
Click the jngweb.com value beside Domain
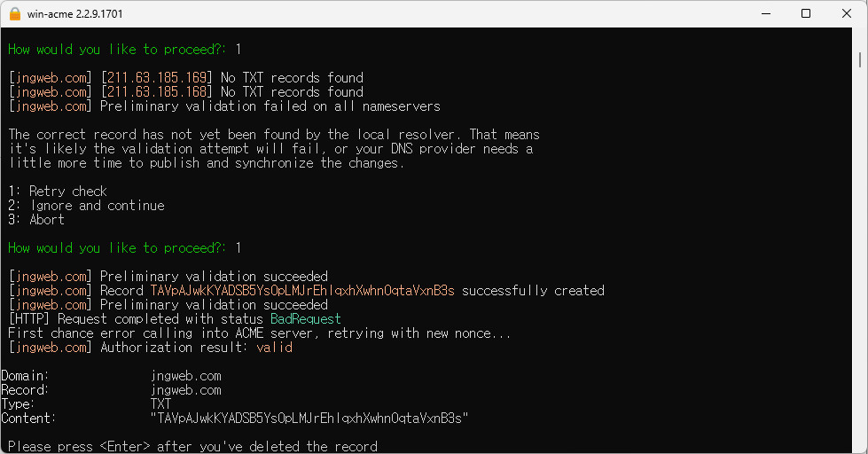(186, 375)
